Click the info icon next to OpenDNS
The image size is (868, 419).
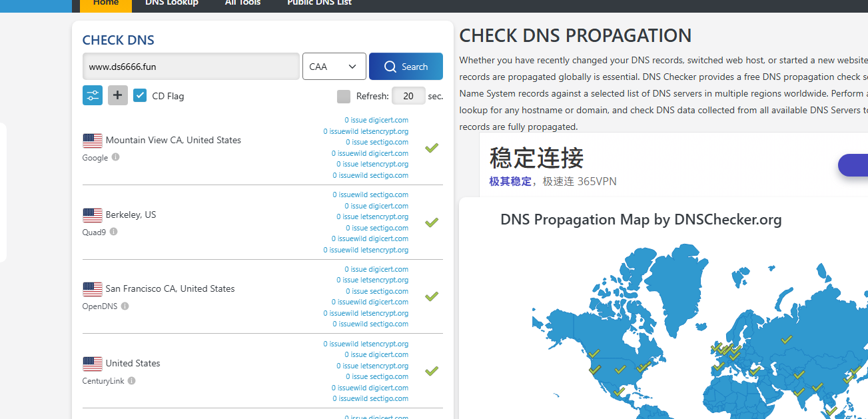pyautogui.click(x=125, y=306)
